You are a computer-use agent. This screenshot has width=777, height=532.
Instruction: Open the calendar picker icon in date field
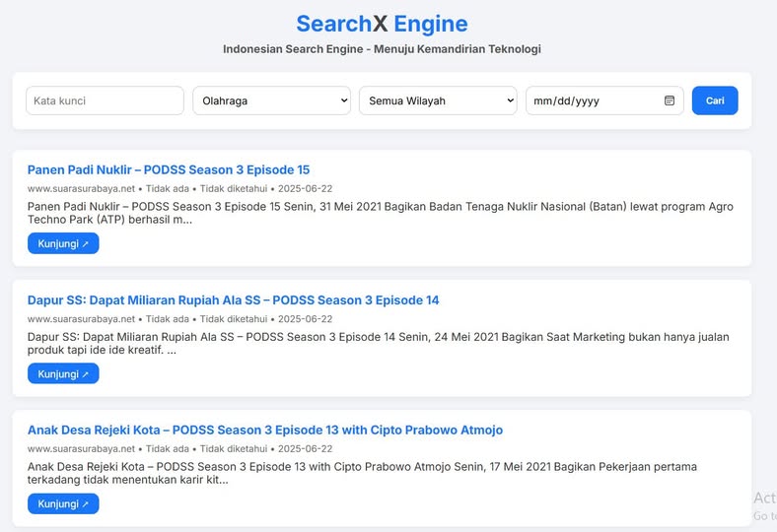click(x=670, y=100)
